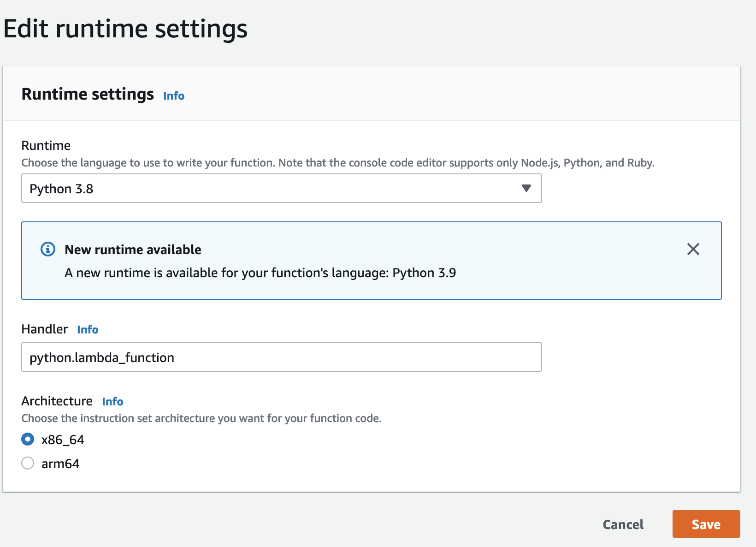Save the runtime settings

point(706,524)
